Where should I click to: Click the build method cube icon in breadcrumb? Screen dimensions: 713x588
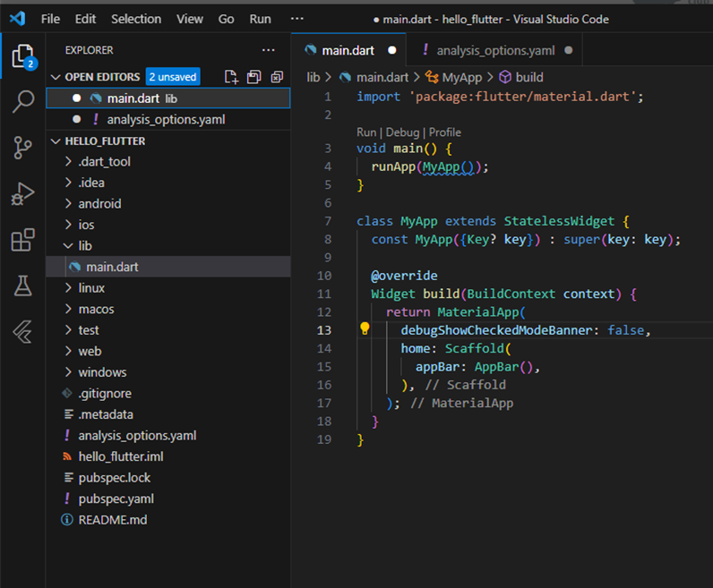[x=505, y=77]
